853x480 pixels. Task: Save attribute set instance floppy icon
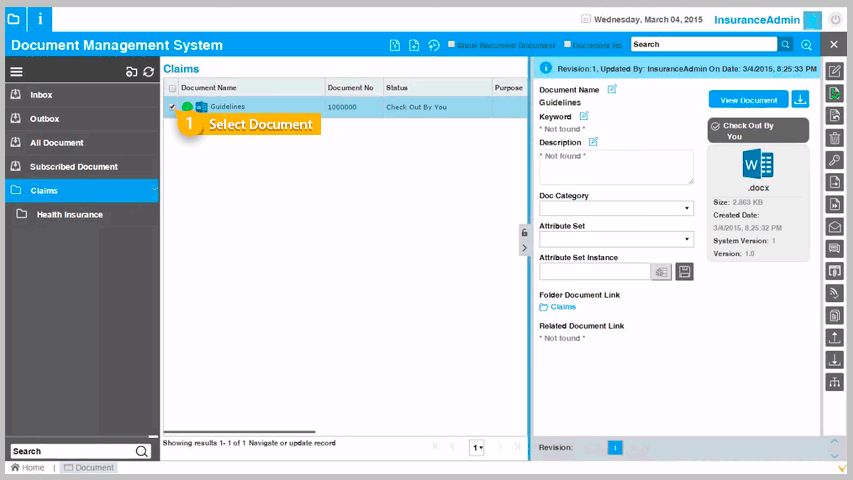[684, 272]
